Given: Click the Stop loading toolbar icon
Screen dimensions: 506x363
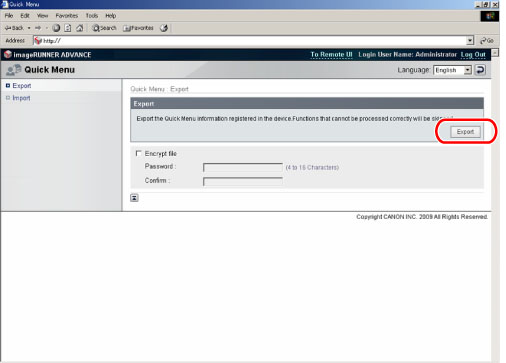Looking at the screenshot, I should (x=56, y=28).
